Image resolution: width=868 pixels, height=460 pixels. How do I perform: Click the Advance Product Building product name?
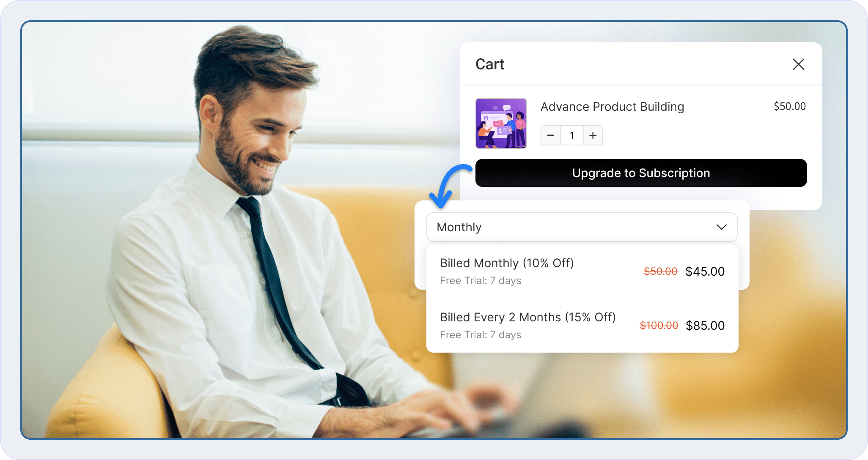tap(612, 107)
